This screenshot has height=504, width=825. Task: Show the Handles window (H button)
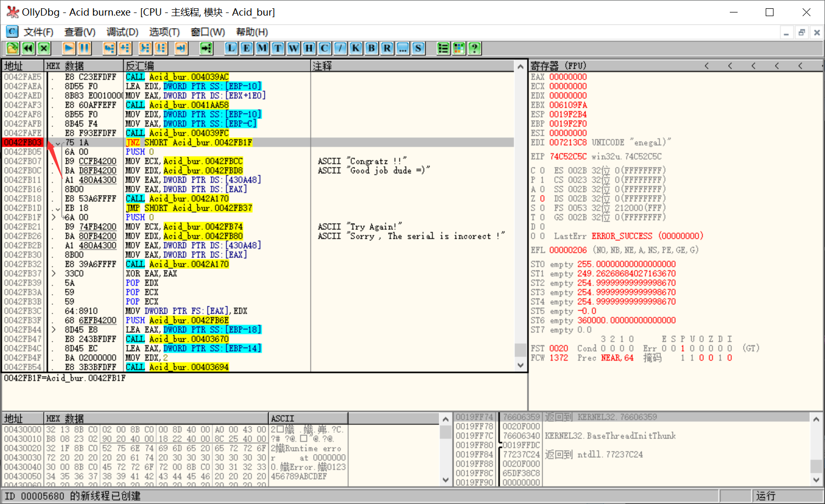(x=309, y=48)
